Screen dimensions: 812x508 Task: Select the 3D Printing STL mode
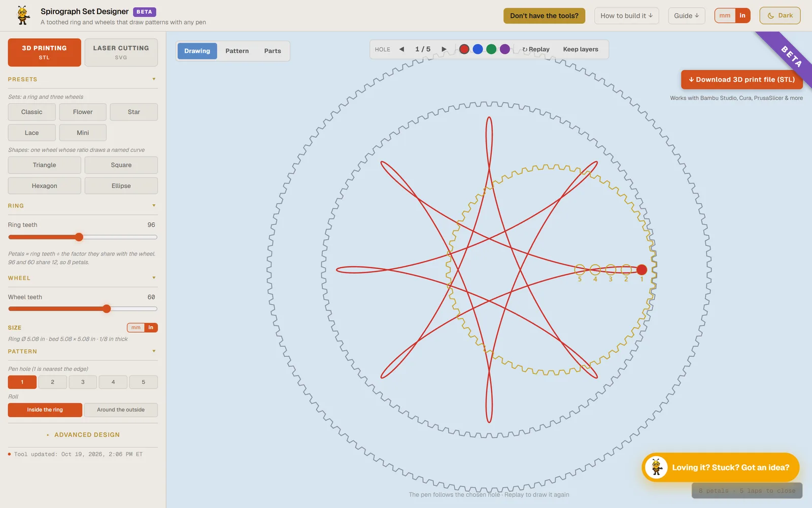point(45,52)
